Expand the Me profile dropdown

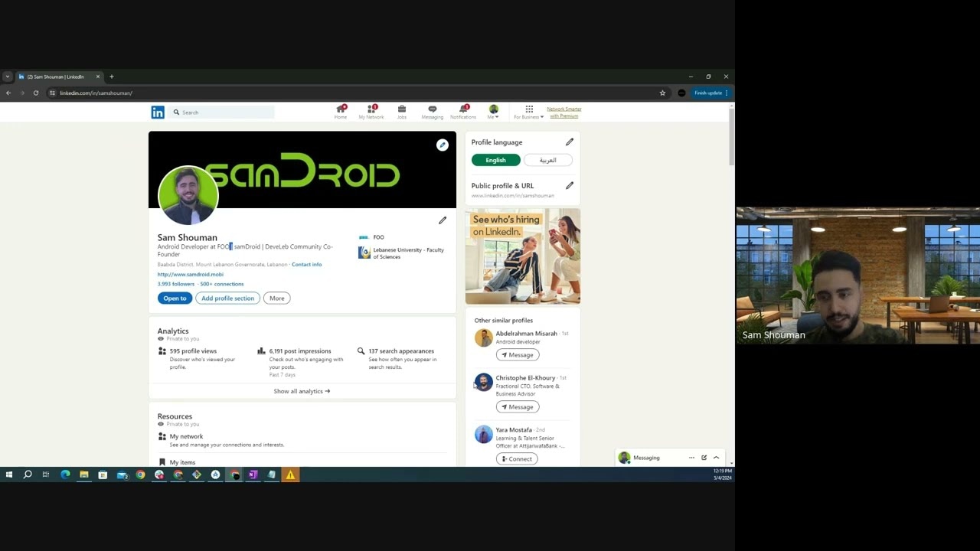click(494, 112)
